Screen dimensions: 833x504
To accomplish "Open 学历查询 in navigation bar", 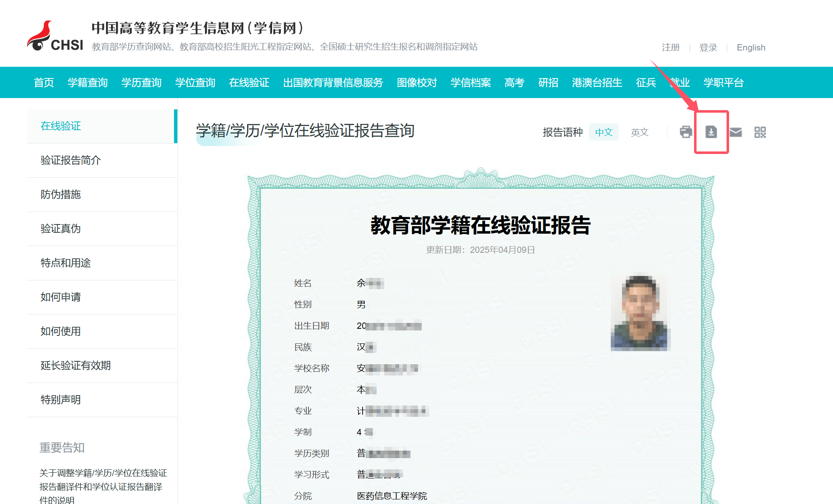I will pos(141,83).
